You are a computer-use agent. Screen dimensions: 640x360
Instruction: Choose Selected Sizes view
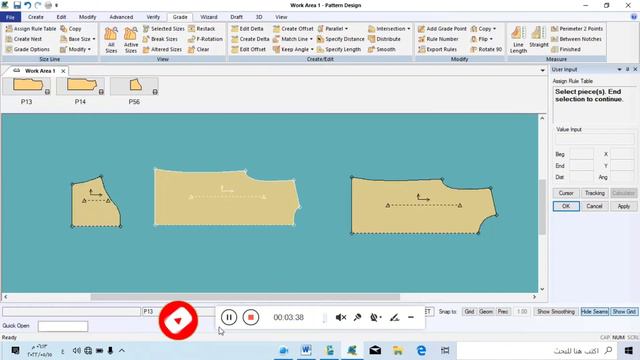click(163, 29)
